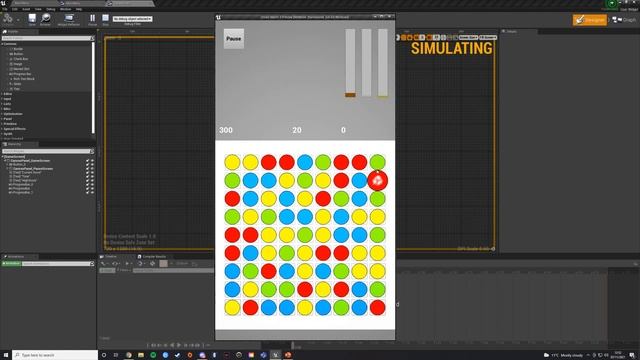This screenshot has height=360, width=640.
Task: Toggle lock for ProgressBar_1 row
Action: click(x=87, y=192)
